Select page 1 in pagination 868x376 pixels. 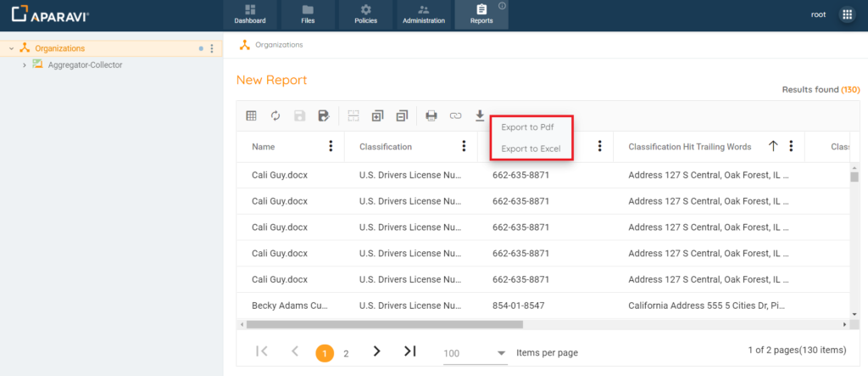(325, 353)
